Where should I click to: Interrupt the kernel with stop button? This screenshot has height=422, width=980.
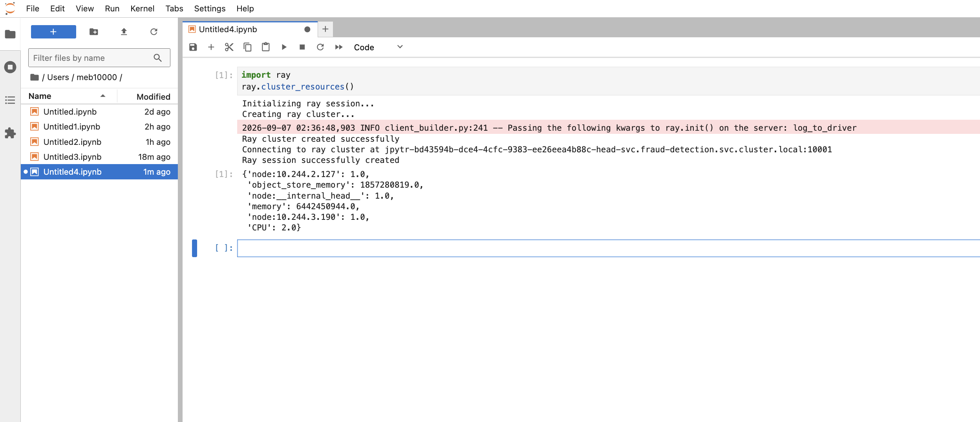tap(302, 47)
